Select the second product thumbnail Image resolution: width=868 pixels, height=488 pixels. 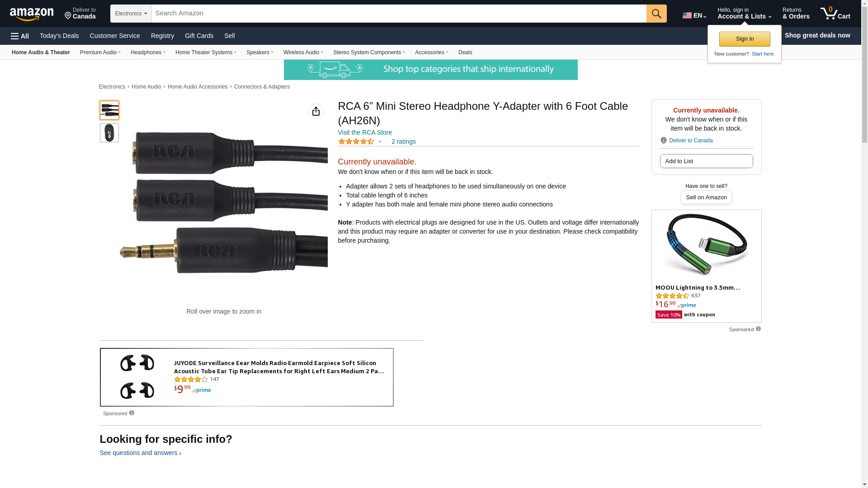pos(109,133)
